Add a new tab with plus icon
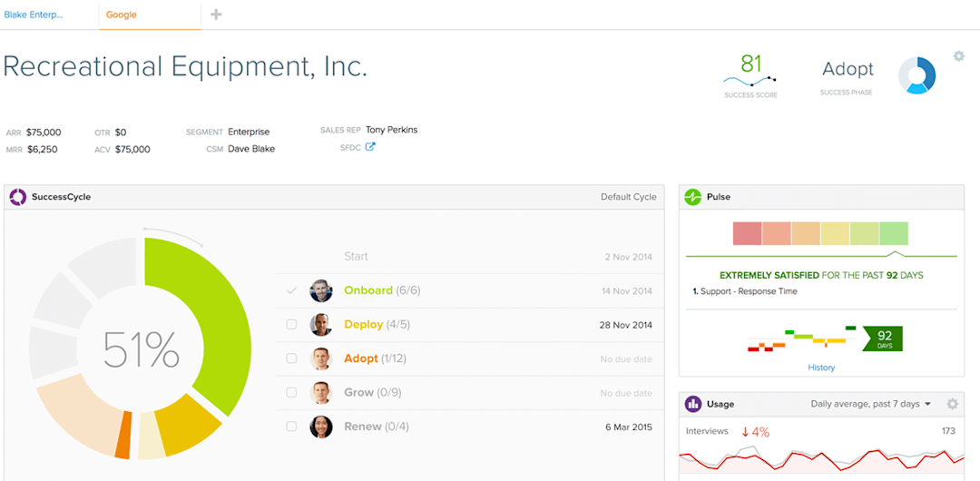The width and height of the screenshot is (980, 481). [216, 15]
